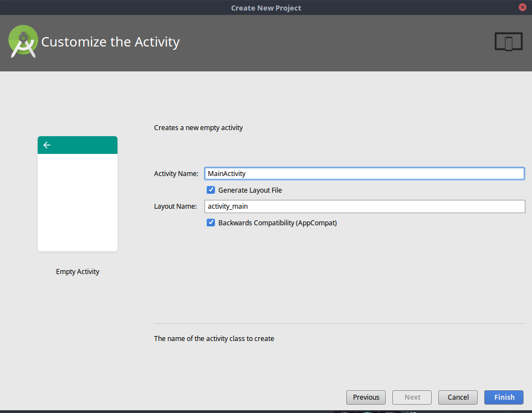
Task: Click the grayed-out Next button
Action: click(412, 397)
